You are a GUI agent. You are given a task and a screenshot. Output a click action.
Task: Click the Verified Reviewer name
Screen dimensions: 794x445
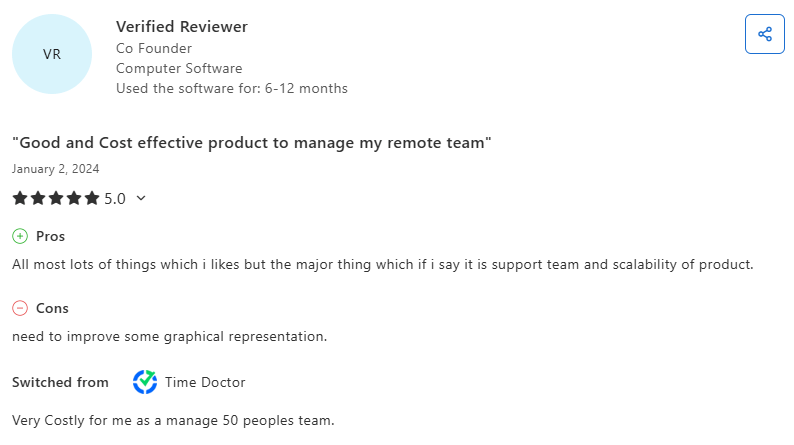(x=182, y=26)
